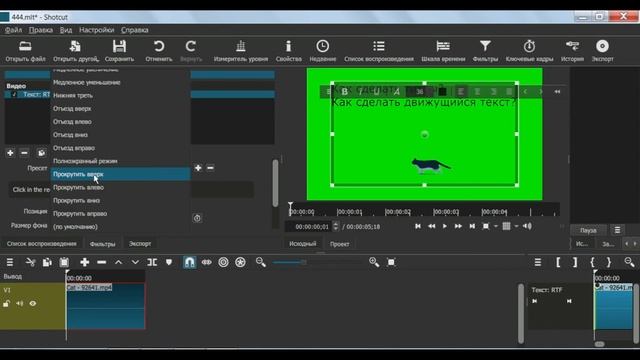Select preset Полноэкранный режим
This screenshot has height=360, width=640.
pos(120,161)
